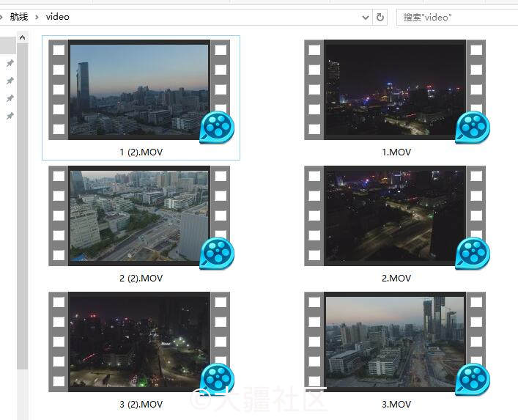The height and width of the screenshot is (420, 518).
Task: Select the 2.MOV night road thumbnail
Action: [x=395, y=215]
